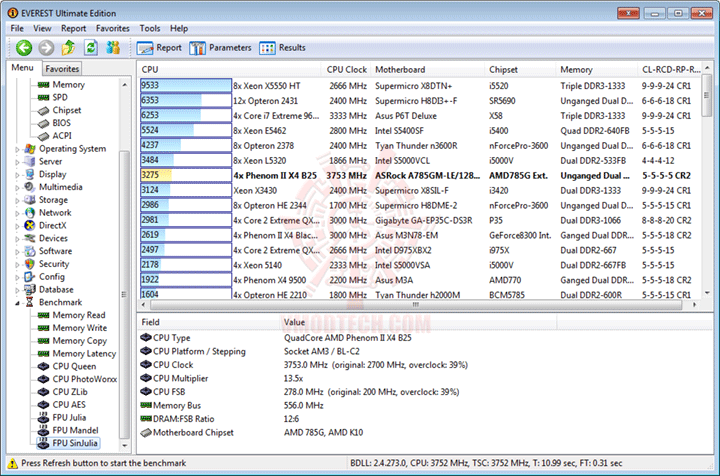The image size is (720, 476).
Task: Select CPU PhotoWorxx benchmark
Action: tap(84, 379)
